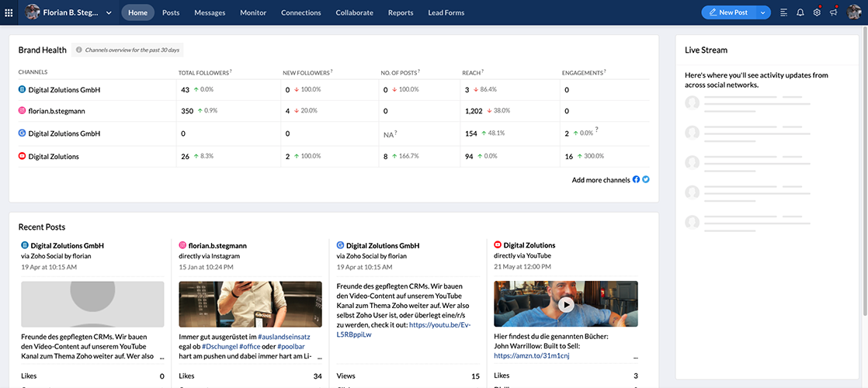Click the #poolbar hashtag
The height and width of the screenshot is (388, 868).
tap(292, 347)
